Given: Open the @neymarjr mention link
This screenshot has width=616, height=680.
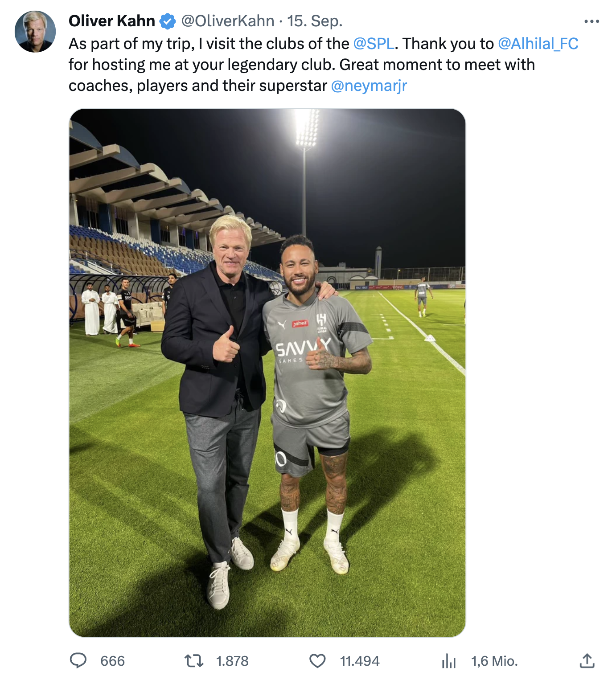Looking at the screenshot, I should [x=369, y=86].
